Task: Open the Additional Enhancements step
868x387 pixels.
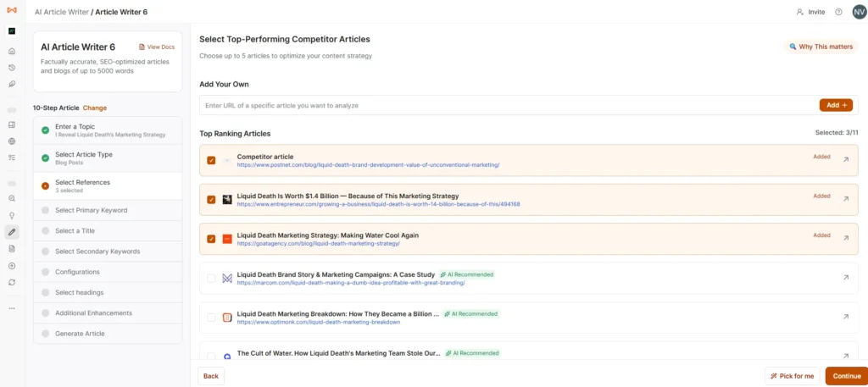Action: pos(108,313)
